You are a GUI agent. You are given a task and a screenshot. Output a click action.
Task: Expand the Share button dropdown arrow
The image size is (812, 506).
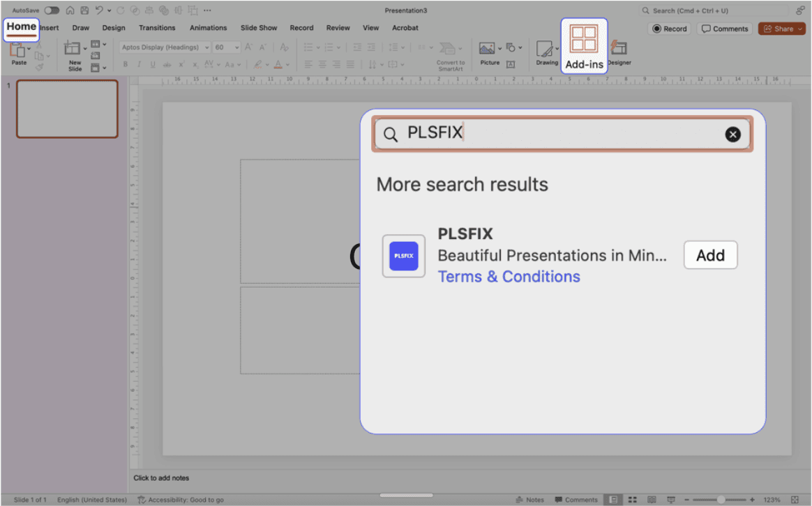(801, 29)
